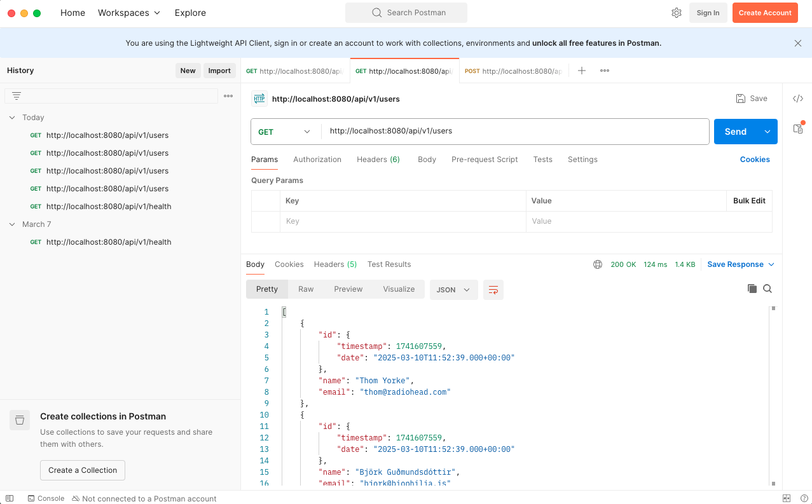Open the Headers (6) request tab
812x504 pixels.
coord(378,160)
